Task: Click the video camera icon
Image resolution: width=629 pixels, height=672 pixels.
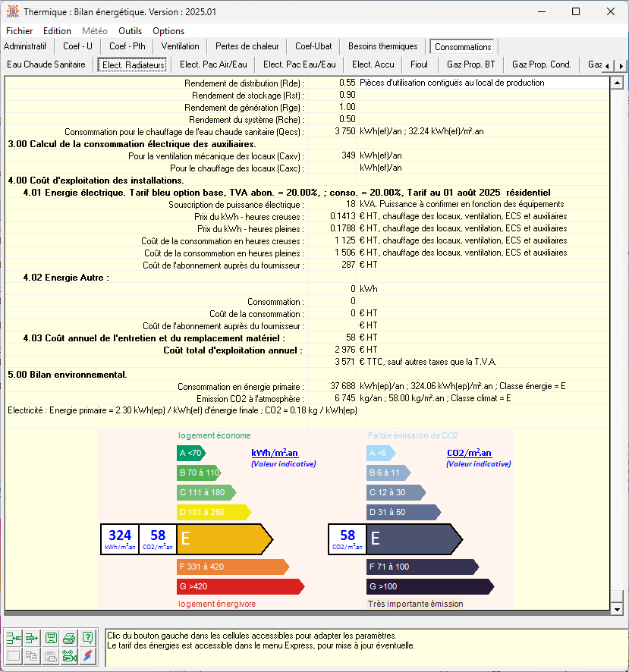Action: tap(70, 657)
